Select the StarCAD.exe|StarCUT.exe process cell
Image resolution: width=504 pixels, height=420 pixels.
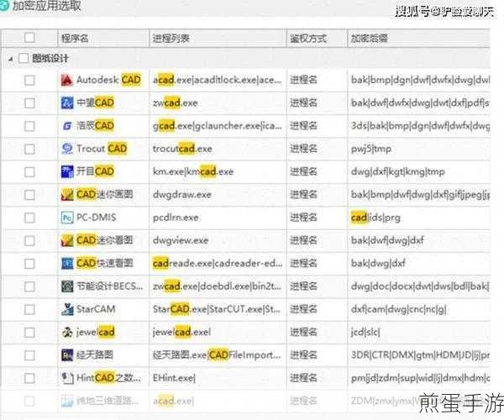tap(218, 309)
